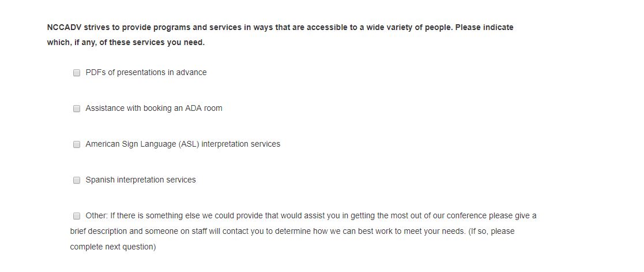Enable the ASL interpretation services checkbox
Screen dimensions: 644x272
(x=76, y=144)
